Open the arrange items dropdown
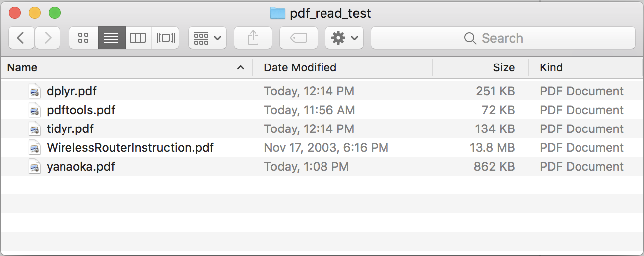 tap(207, 38)
